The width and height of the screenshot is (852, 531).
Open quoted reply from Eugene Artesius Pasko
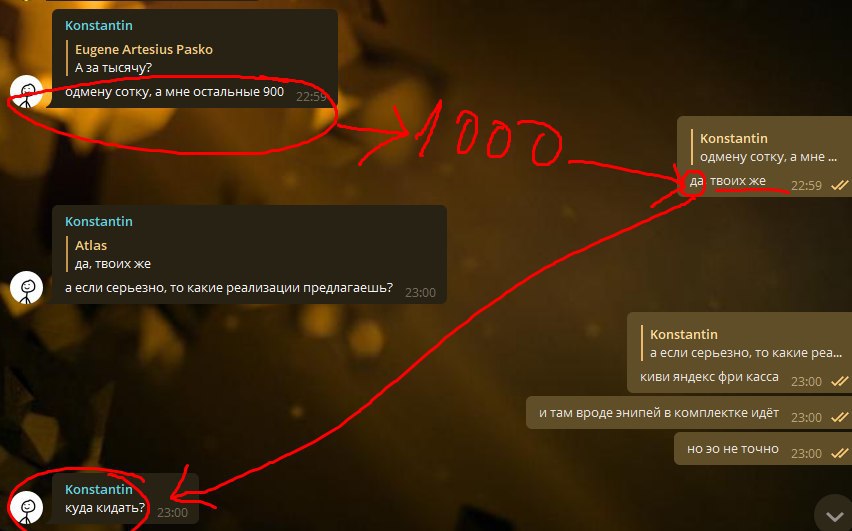tap(143, 58)
